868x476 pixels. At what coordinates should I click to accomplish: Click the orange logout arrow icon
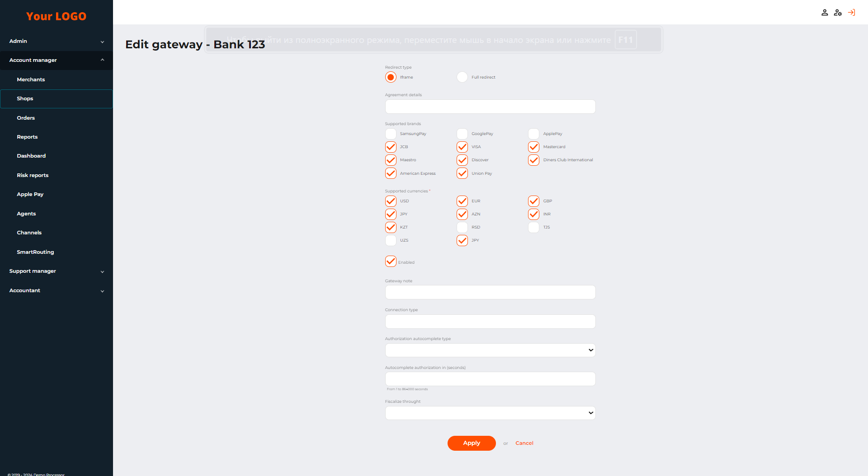852,13
